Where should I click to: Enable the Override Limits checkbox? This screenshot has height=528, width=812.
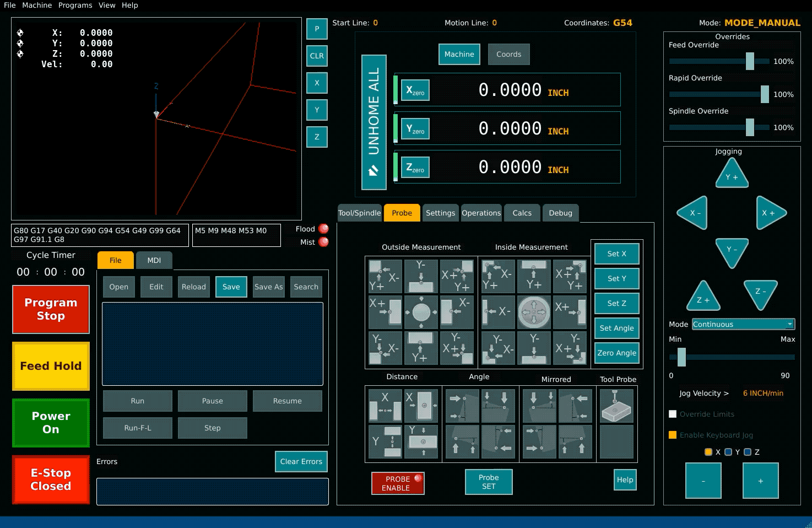[x=673, y=414]
